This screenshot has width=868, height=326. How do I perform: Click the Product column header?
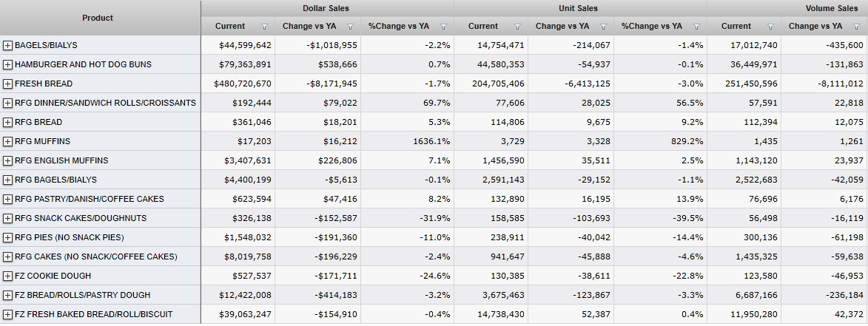(98, 18)
